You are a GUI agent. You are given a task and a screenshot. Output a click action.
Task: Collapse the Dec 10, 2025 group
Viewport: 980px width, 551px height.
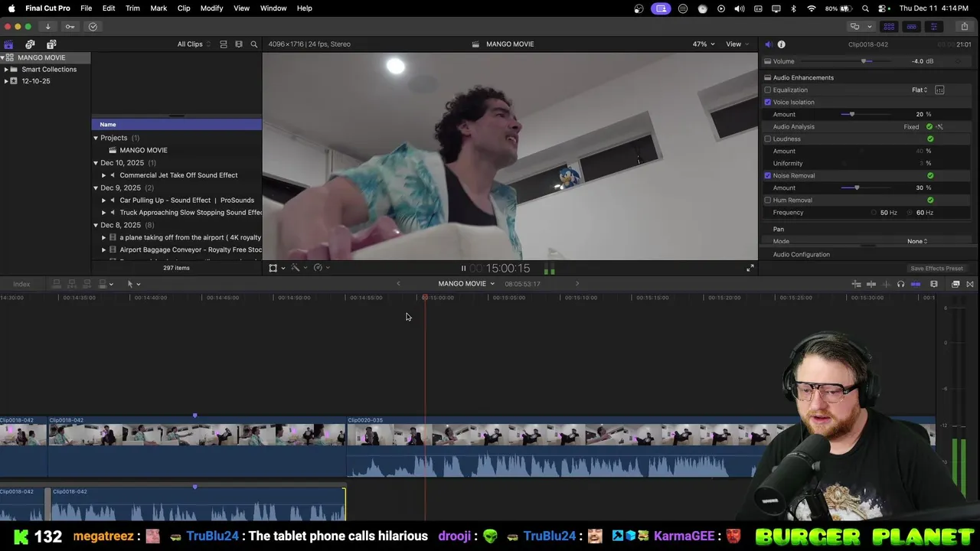96,163
